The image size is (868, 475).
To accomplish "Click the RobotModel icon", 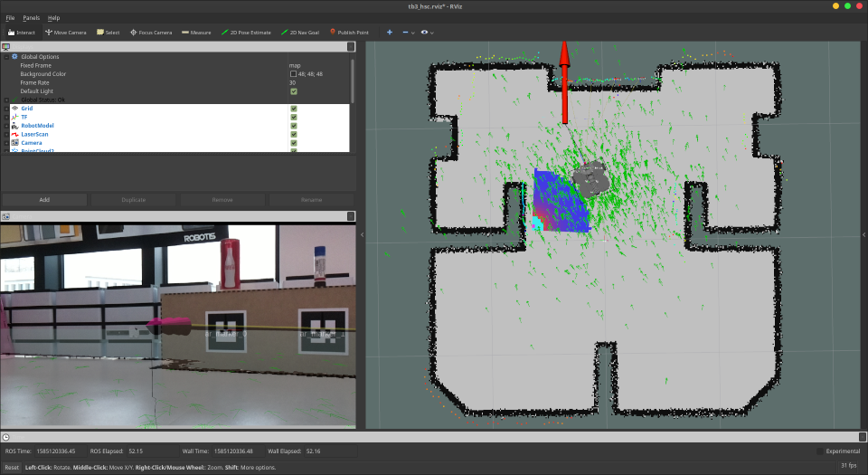I will coord(15,126).
